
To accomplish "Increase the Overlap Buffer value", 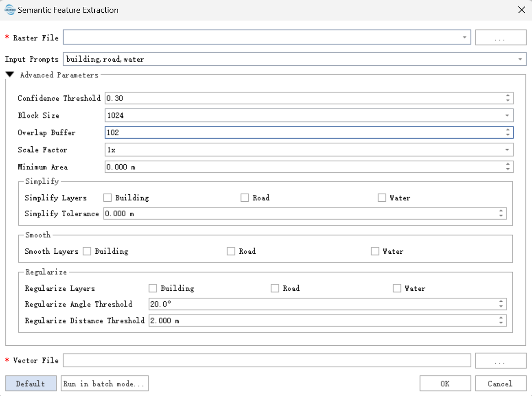I will pos(508,130).
